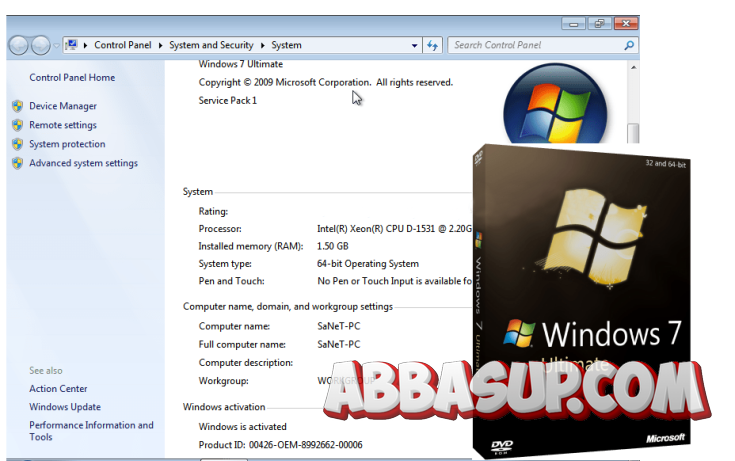Click the first SaNeT-PC computer name value
The image size is (735, 461).
338,326
